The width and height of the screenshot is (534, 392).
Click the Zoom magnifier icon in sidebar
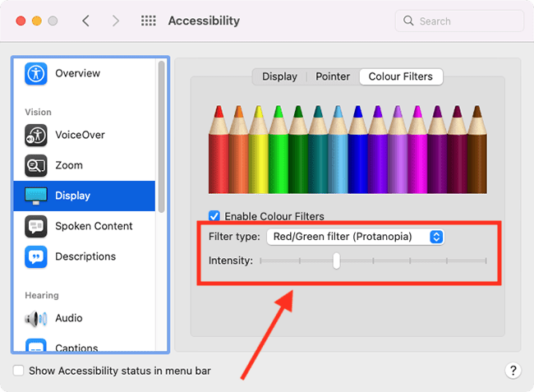(36, 165)
